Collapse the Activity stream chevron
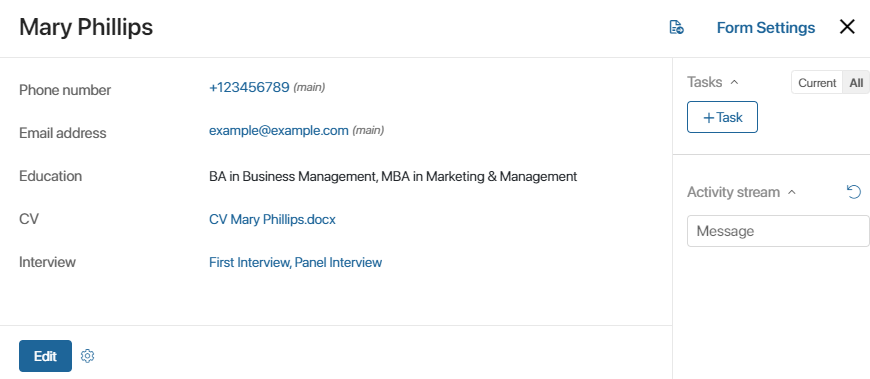The image size is (870, 379). point(792,193)
